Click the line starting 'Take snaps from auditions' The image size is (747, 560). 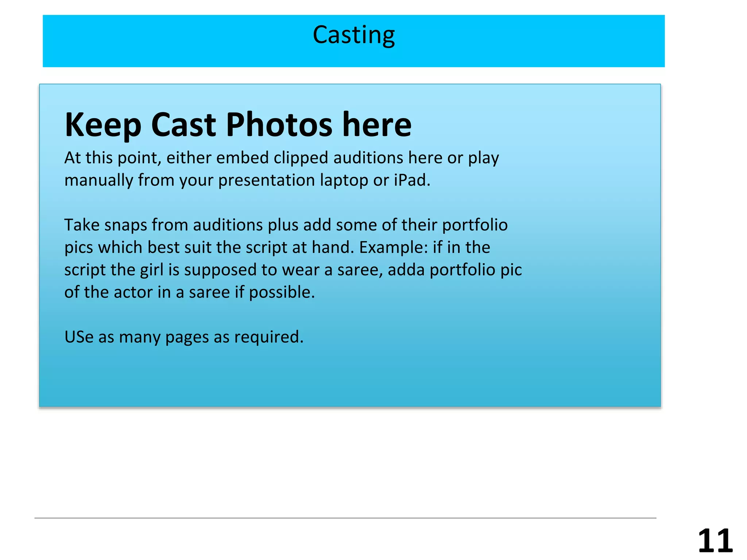coord(286,225)
